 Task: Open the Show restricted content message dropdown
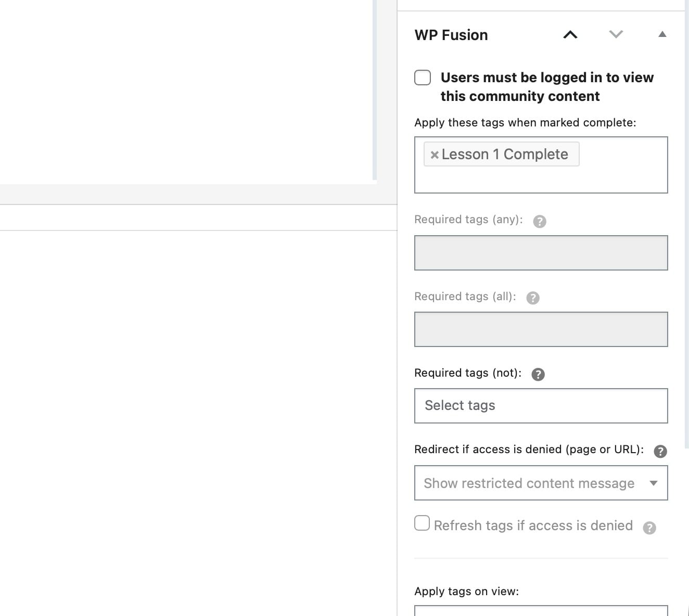(541, 483)
